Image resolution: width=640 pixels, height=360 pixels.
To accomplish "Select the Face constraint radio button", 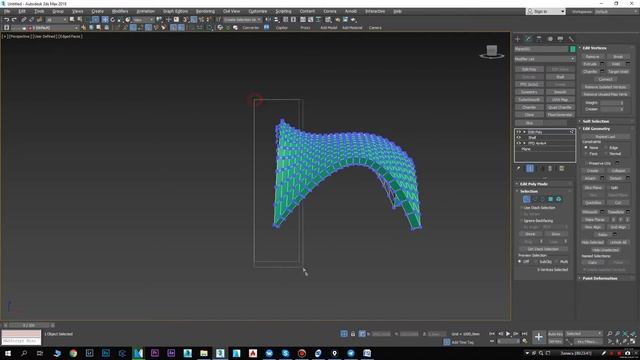I will coord(586,153).
